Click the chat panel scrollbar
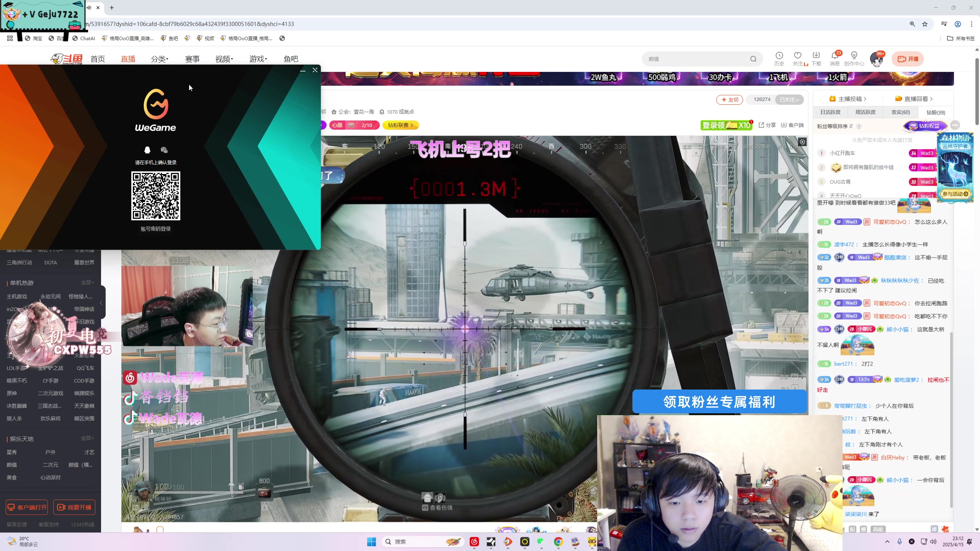This screenshot has height=551, width=980. coord(951,421)
